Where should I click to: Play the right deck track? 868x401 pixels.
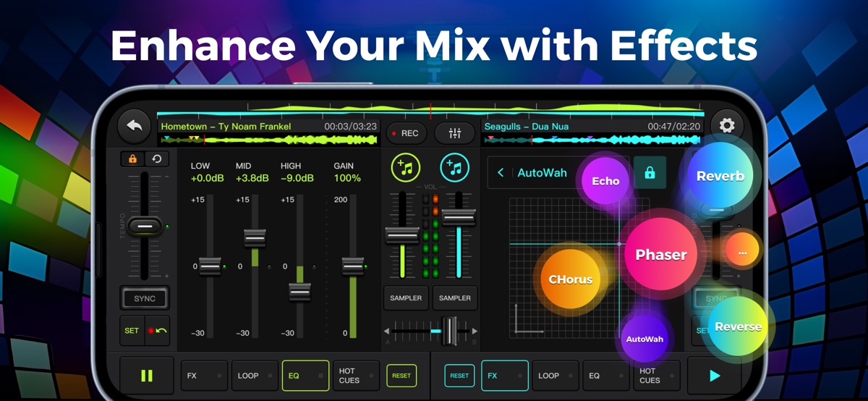[714, 376]
